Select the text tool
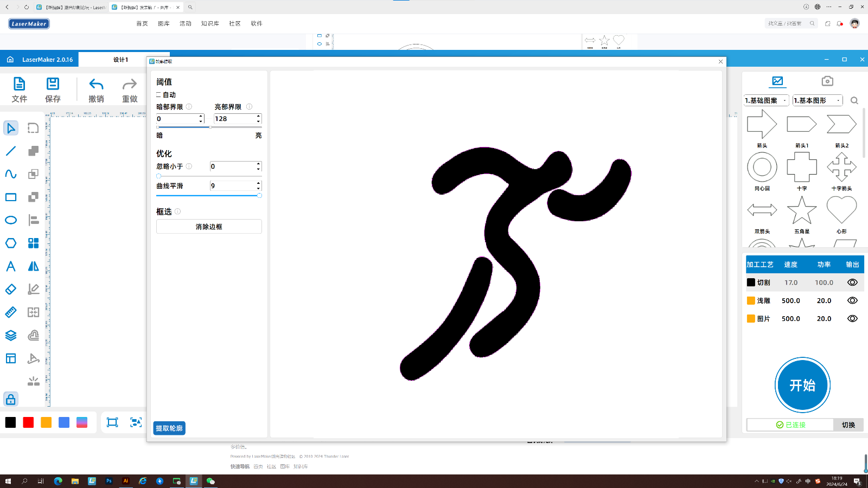 click(x=10, y=266)
